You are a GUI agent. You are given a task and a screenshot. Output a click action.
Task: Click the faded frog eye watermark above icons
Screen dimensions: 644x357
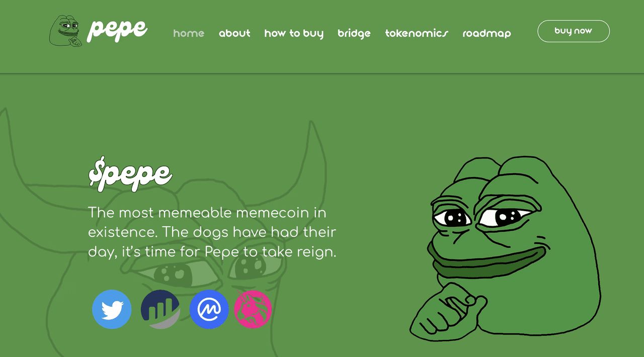[x=171, y=274]
